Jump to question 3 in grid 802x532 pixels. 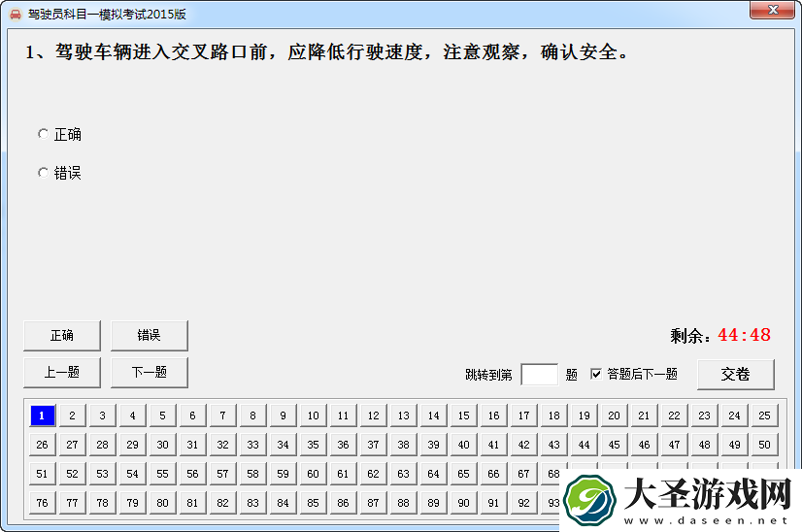[102, 416]
